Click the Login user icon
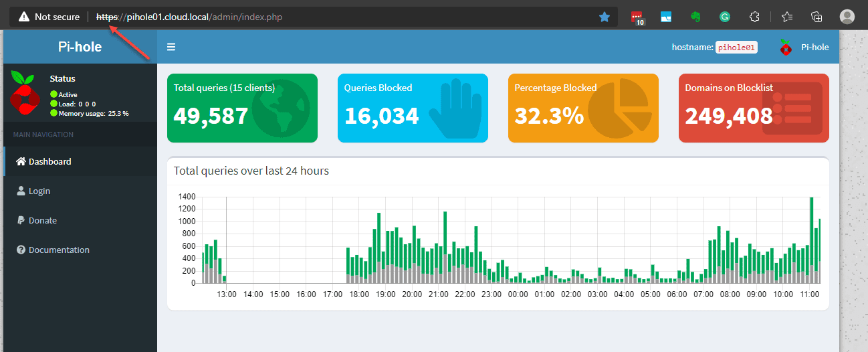Image resolution: width=868 pixels, height=352 pixels. tap(21, 191)
